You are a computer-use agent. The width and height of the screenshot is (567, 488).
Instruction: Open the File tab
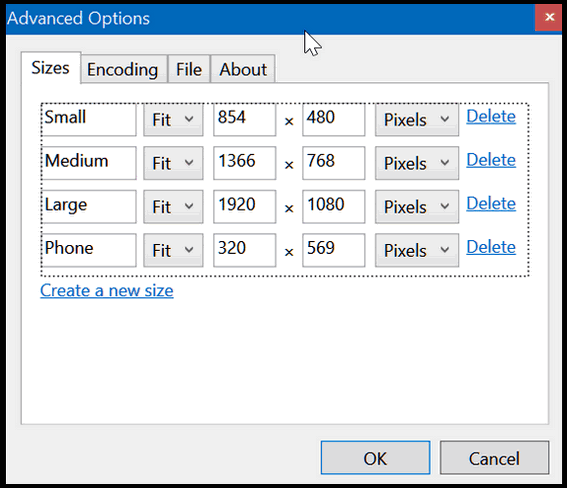click(x=189, y=69)
